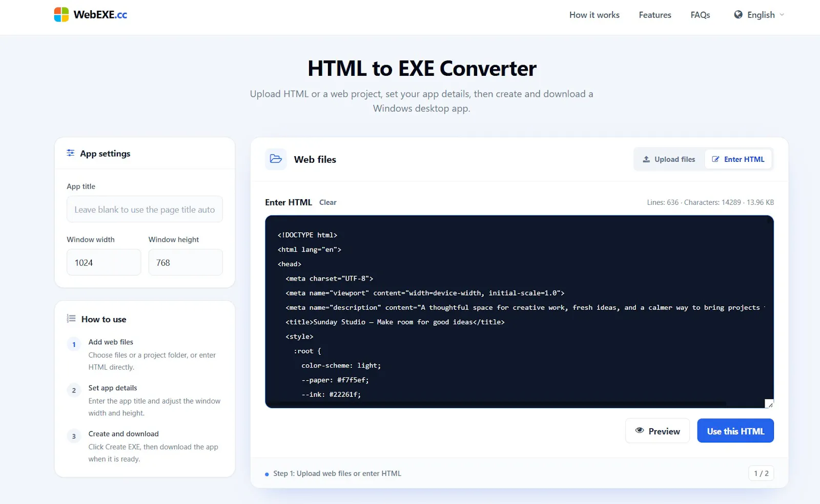Click inside the HTML code editor textarea
820x504 pixels.
(x=519, y=311)
